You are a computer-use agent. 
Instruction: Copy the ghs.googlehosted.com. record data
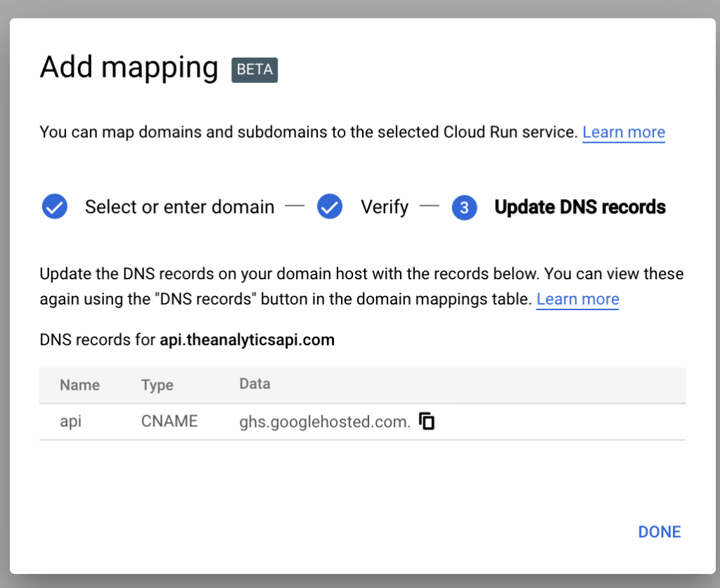[x=427, y=421]
